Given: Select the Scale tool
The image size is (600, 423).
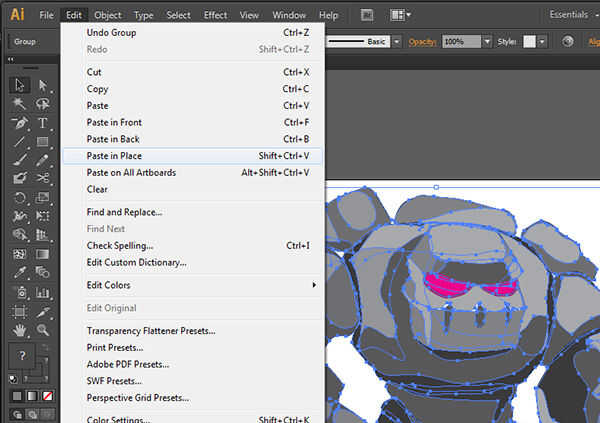Looking at the screenshot, I should pos(42,198).
